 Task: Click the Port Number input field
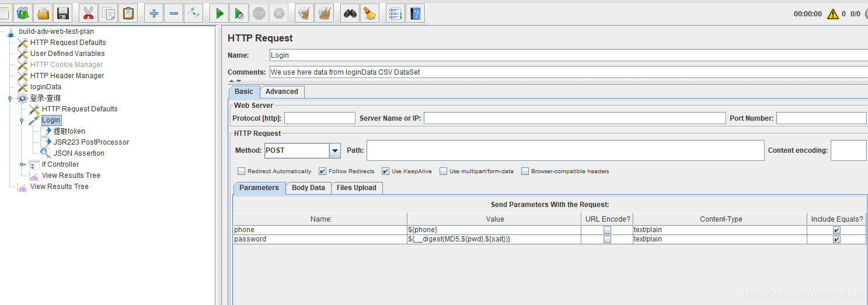tap(821, 118)
